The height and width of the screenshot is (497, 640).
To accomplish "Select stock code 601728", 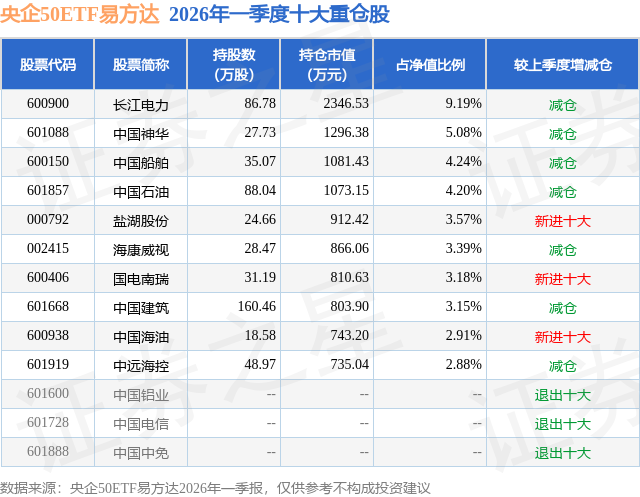I will (48, 422).
